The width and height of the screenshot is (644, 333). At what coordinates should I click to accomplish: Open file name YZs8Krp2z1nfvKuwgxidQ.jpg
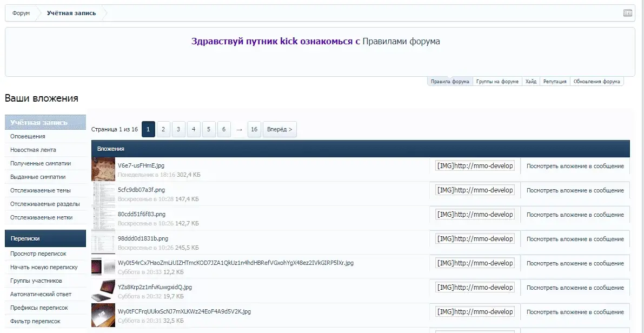(x=155, y=287)
